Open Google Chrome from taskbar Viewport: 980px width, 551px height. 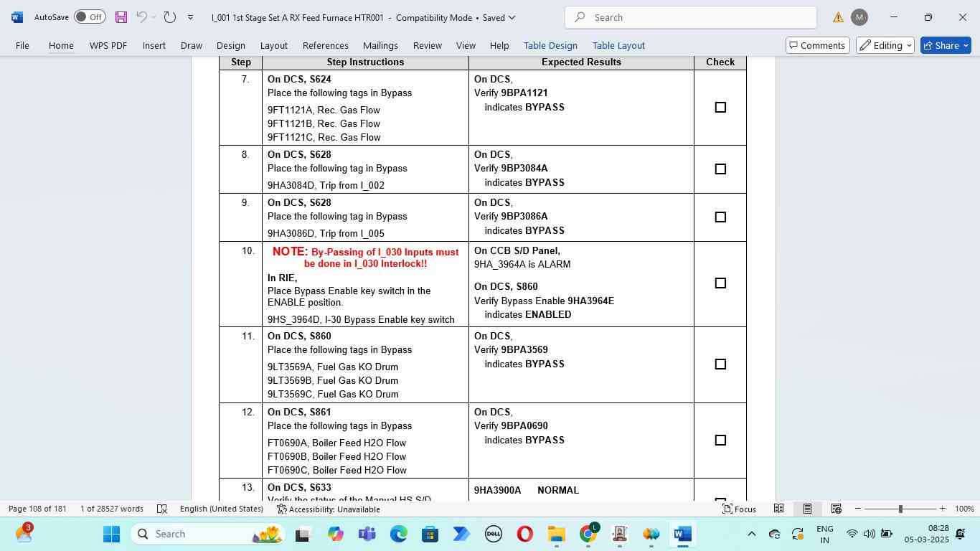[588, 534]
